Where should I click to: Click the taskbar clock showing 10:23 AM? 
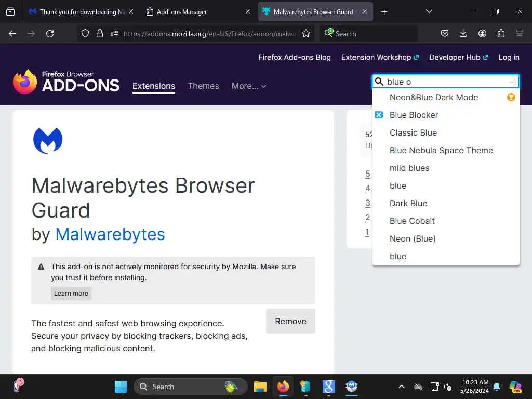(x=475, y=387)
